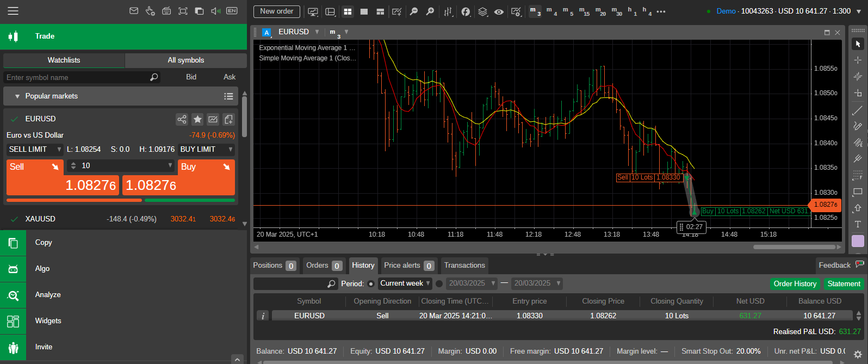Click the zoom out magnifier icon
This screenshot has height=364, width=868.
coord(414,11)
